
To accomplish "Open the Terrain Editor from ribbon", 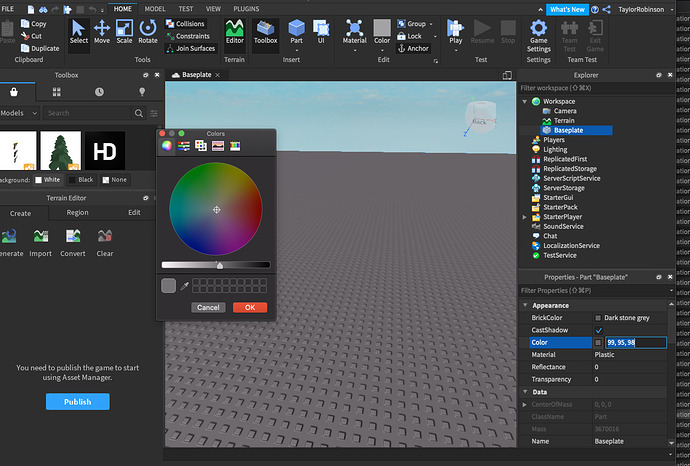I will [x=234, y=31].
